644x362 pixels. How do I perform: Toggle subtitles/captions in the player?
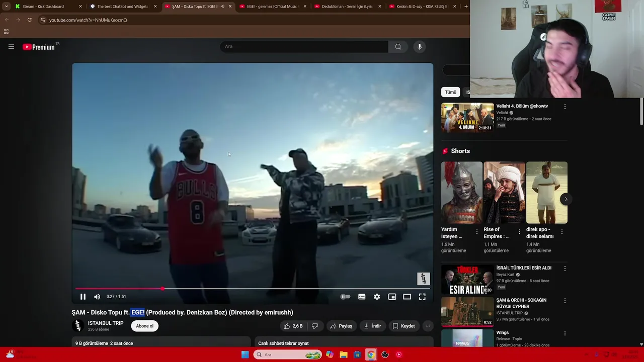(x=362, y=297)
